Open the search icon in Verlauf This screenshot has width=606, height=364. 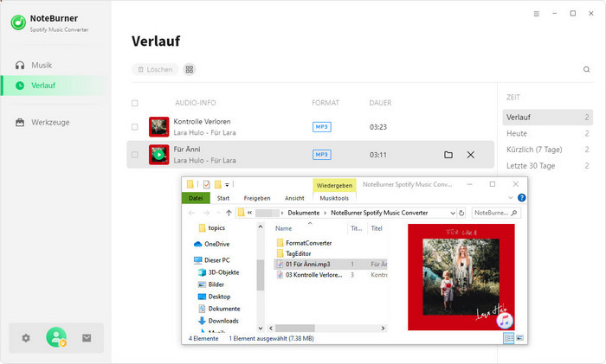click(586, 69)
